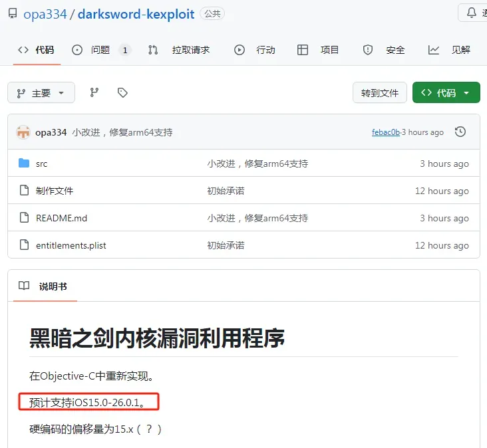This screenshot has height=448, width=487.
Task: Click the notification bell icon
Action: pos(472,13)
